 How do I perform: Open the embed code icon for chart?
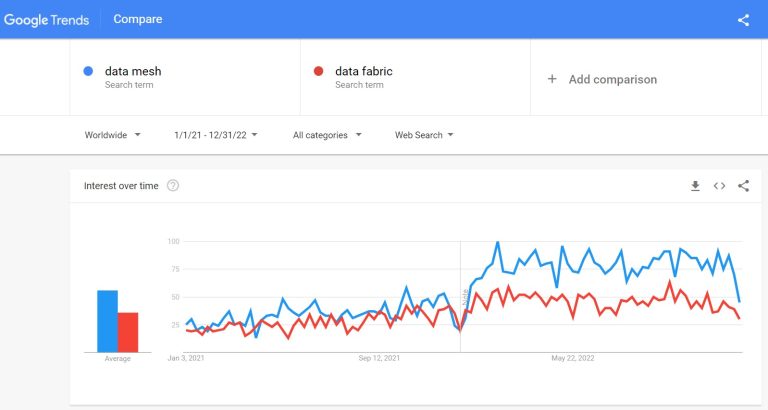pos(719,186)
